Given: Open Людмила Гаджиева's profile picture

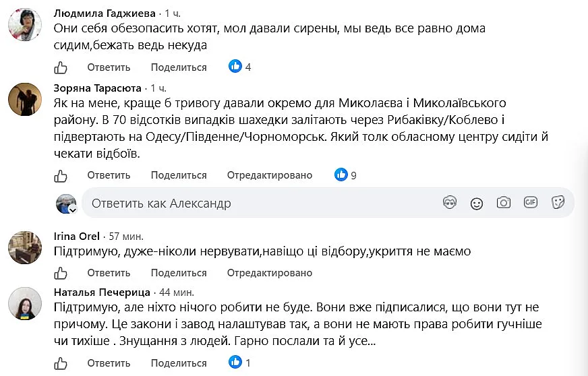Looking at the screenshot, I should (25, 24).
